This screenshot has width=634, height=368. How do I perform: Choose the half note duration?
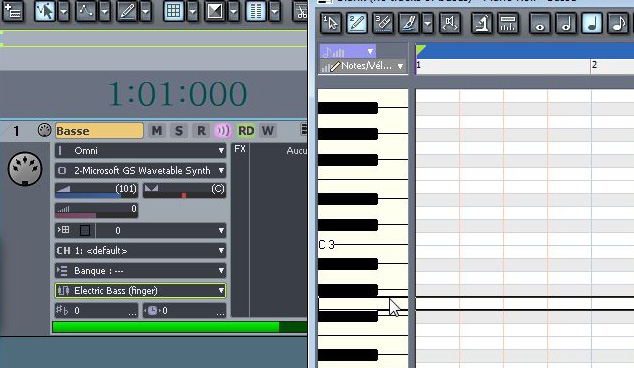(x=566, y=23)
